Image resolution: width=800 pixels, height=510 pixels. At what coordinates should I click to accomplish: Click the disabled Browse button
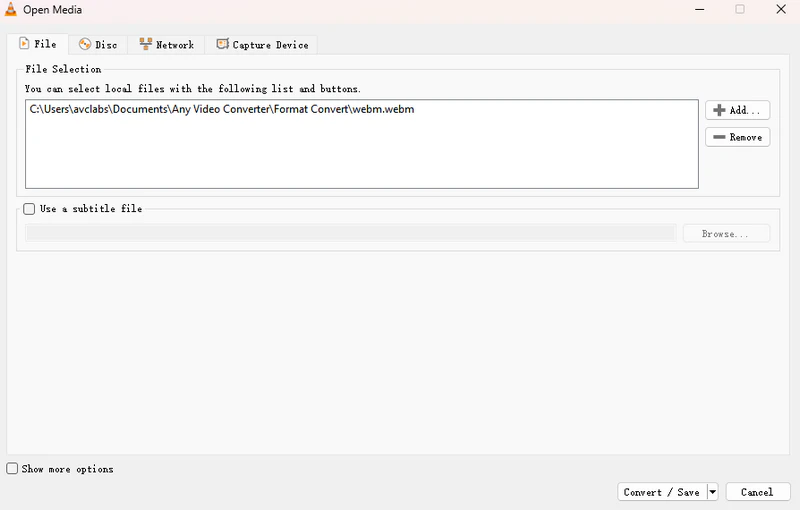pos(726,234)
